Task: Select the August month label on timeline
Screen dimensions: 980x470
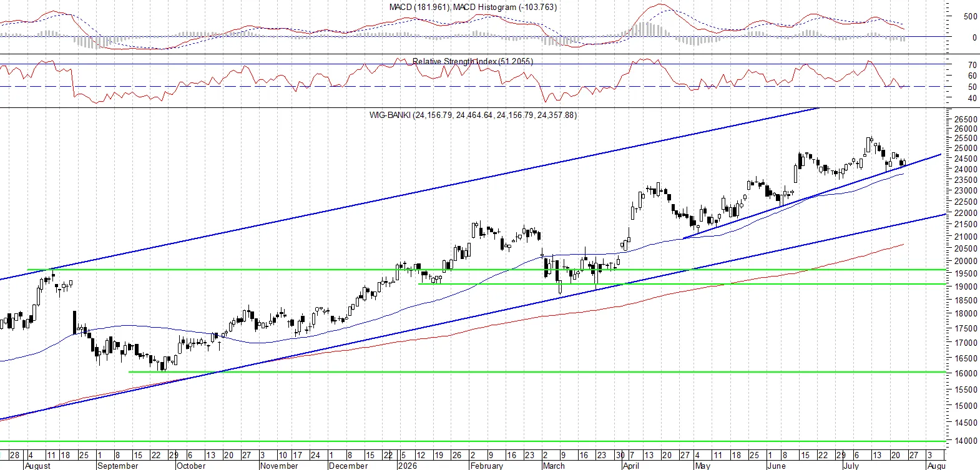Action: tap(37, 466)
